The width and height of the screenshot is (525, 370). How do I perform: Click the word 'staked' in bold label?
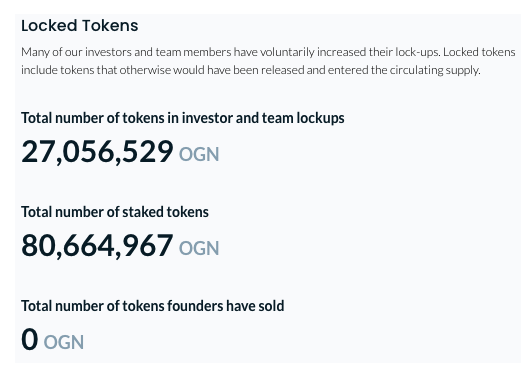click(x=143, y=212)
